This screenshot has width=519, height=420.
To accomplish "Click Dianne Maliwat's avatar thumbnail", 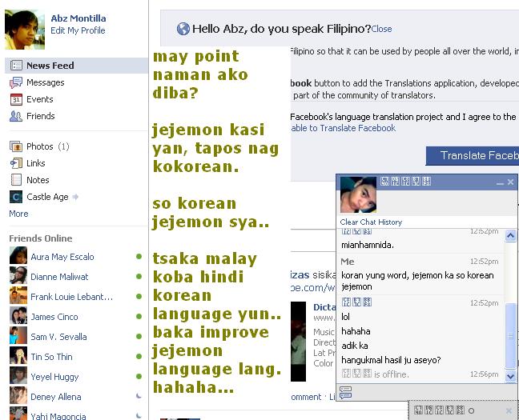I will coord(18,275).
